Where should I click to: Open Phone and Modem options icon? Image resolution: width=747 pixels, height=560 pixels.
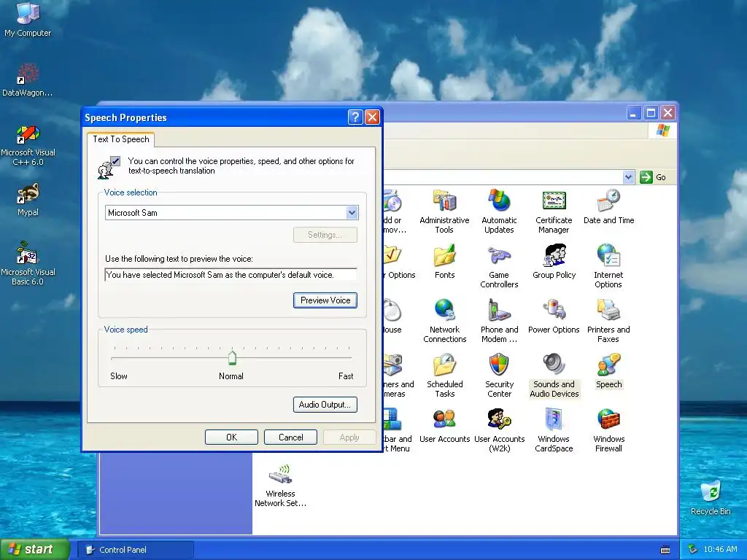[499, 321]
